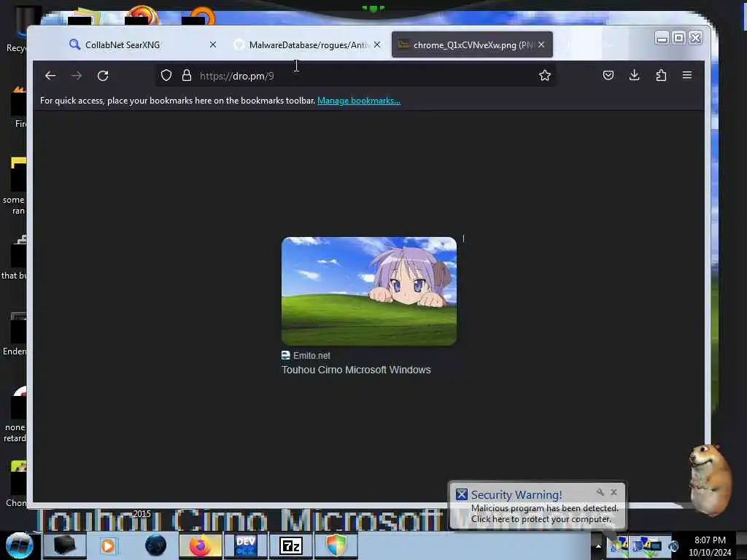The width and height of the screenshot is (747, 560).
Task: Open the Firefox hamburger menu
Action: point(687,75)
